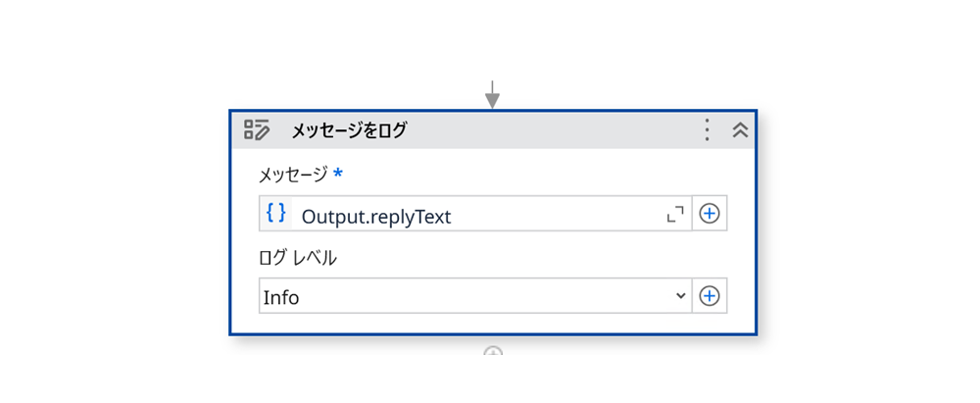Screen dimensions: 980x403
Task: Select the incoming arrow connector above activity
Action: [x=492, y=95]
